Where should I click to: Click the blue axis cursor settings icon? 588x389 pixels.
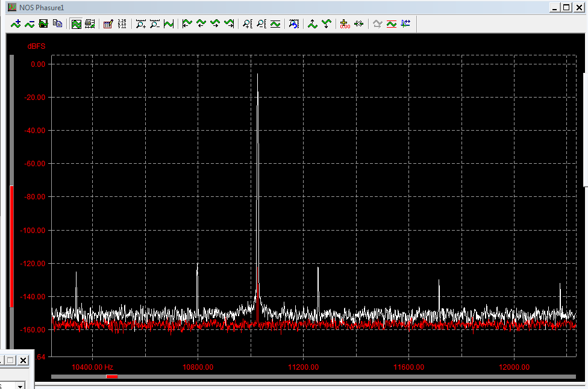[x=405, y=24]
